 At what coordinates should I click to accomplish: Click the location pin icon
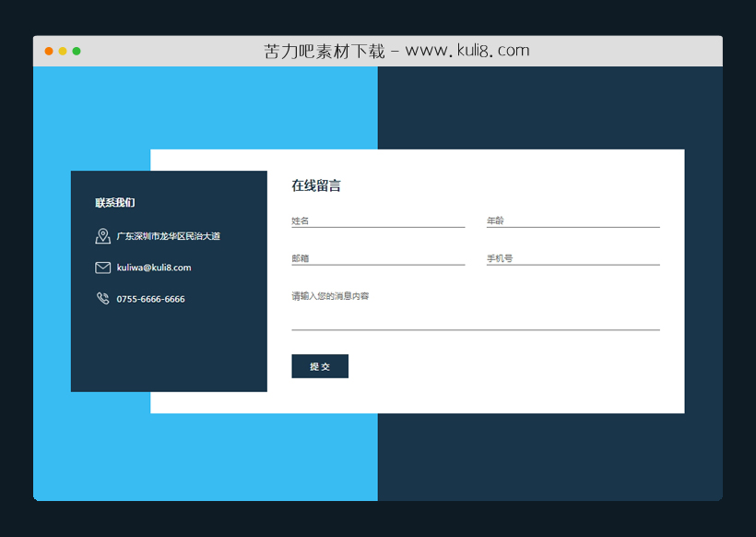[x=102, y=235]
